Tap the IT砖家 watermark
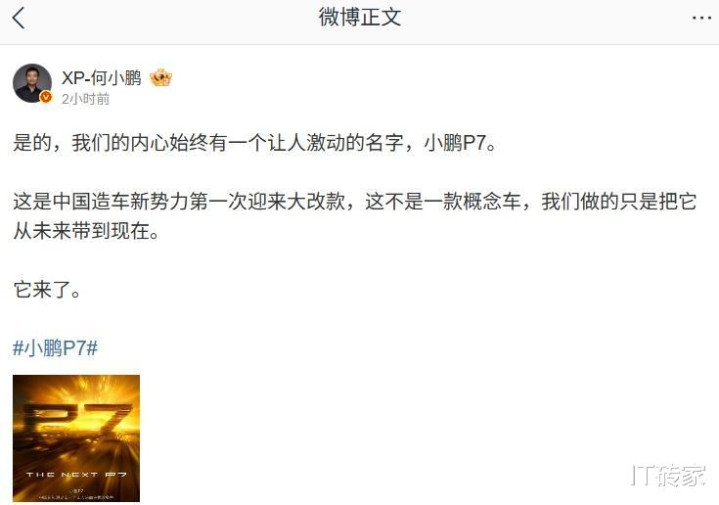 [x=668, y=475]
